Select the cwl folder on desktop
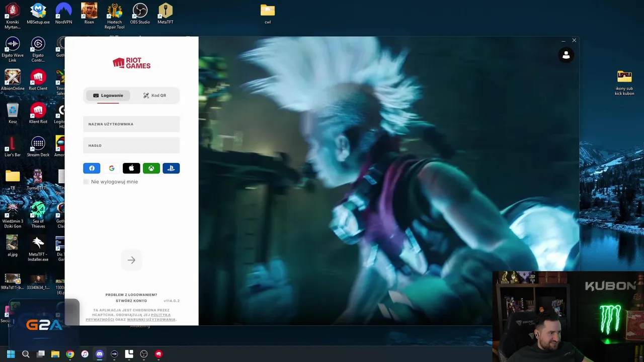 click(x=268, y=14)
